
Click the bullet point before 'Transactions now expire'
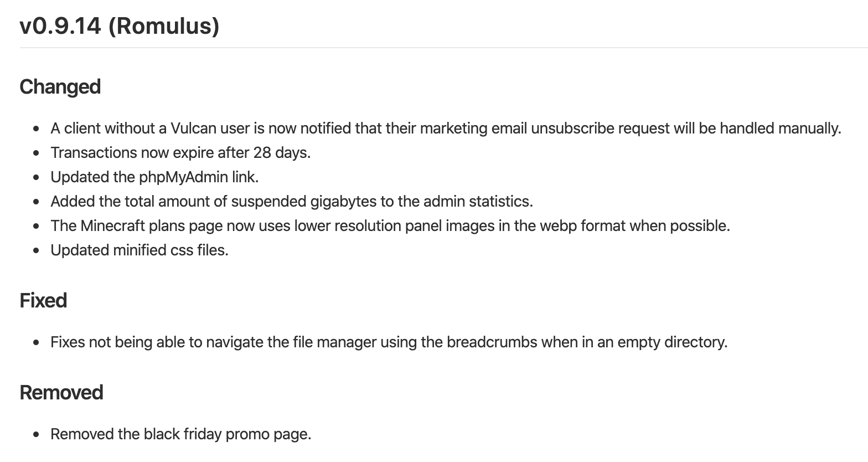37,153
